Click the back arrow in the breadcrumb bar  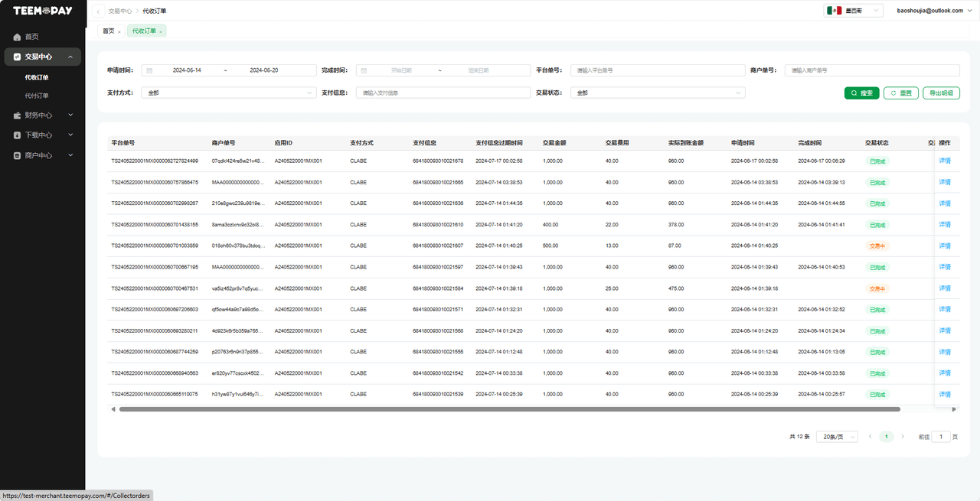[99, 11]
